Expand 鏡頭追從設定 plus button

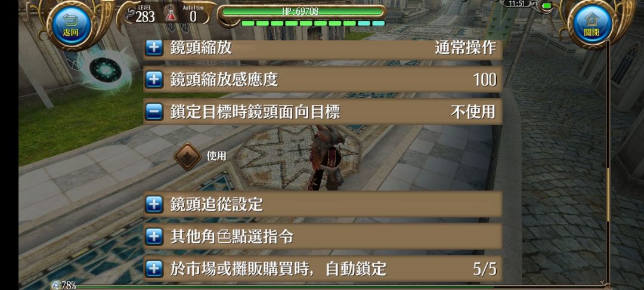pyautogui.click(x=154, y=204)
